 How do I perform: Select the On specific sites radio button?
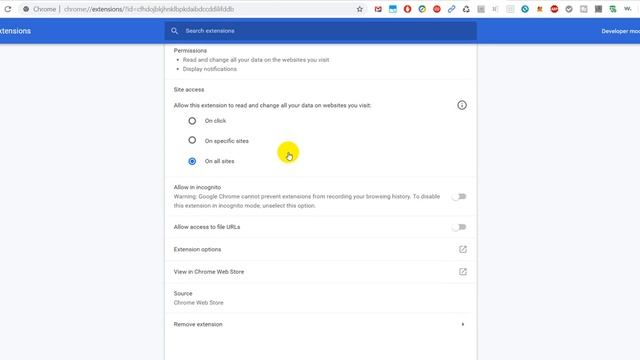pos(192,140)
